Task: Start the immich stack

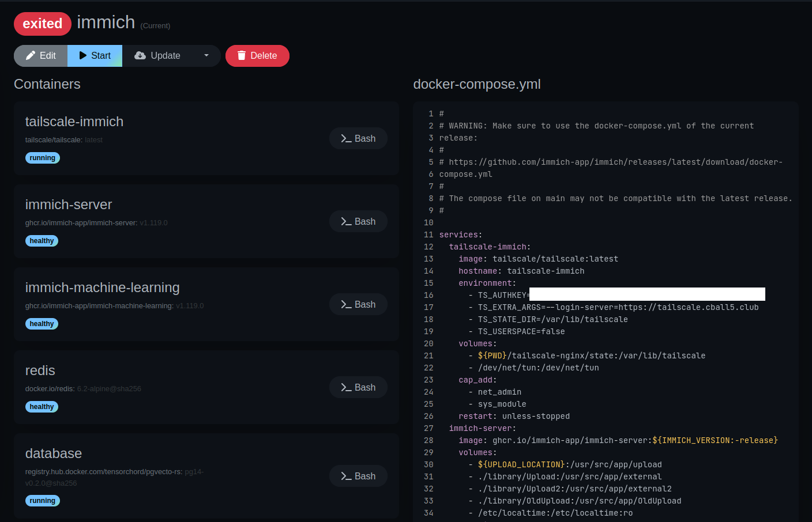Action: (95, 56)
